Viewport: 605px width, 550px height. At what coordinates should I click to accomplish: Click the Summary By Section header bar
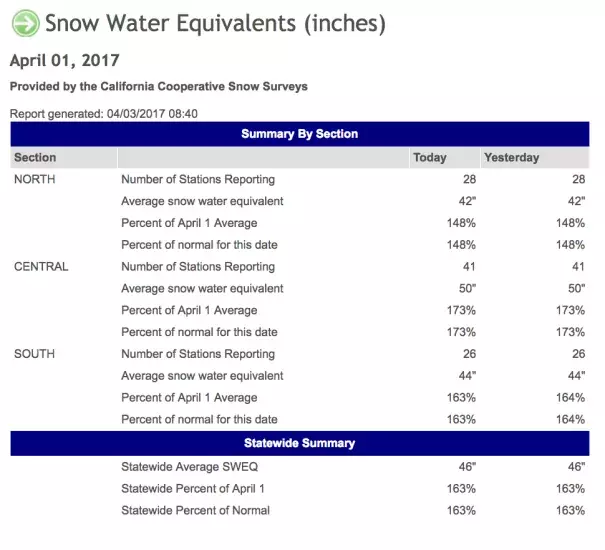[300, 134]
